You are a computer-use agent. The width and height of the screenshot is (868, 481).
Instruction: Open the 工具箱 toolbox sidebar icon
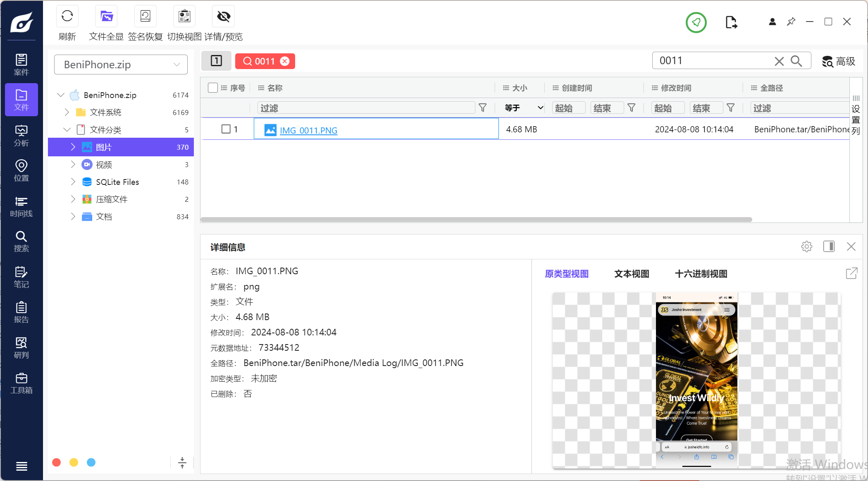(21, 383)
